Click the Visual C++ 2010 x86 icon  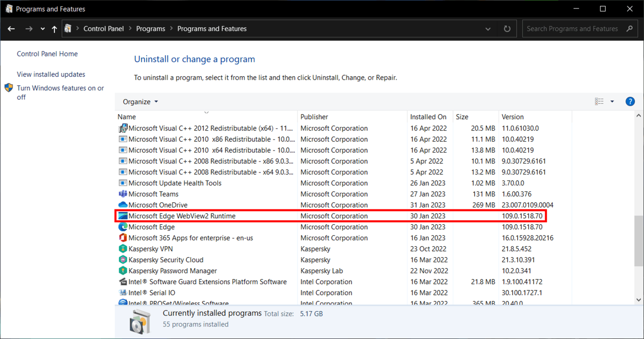tap(123, 139)
